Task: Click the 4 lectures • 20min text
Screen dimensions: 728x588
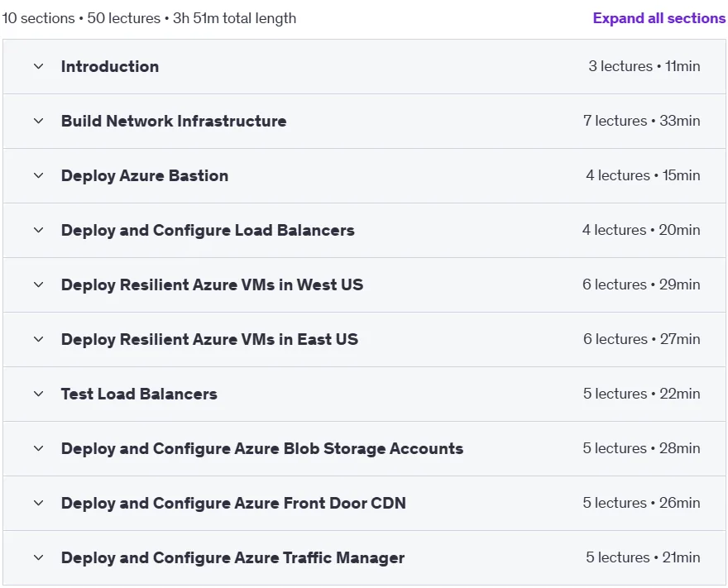Action: (x=641, y=230)
